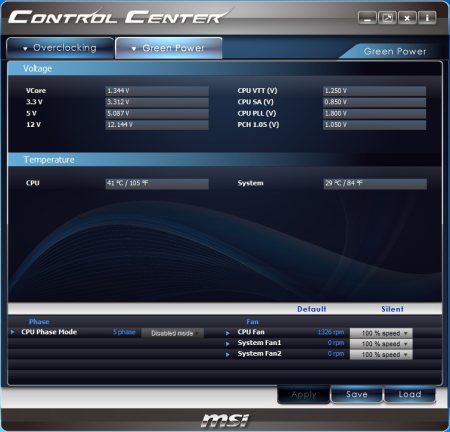Click the Silent preset link

[x=392, y=309]
